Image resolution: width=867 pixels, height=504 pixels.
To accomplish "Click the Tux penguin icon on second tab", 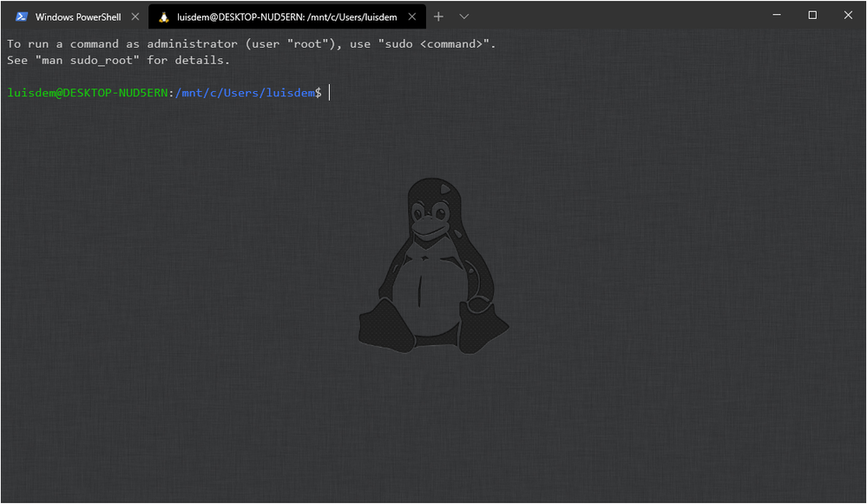I will [x=164, y=17].
